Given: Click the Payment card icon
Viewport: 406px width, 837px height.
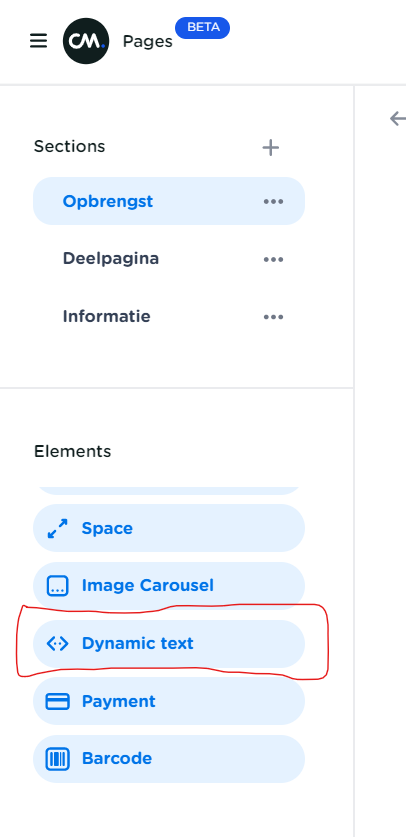Looking at the screenshot, I should tap(58, 701).
